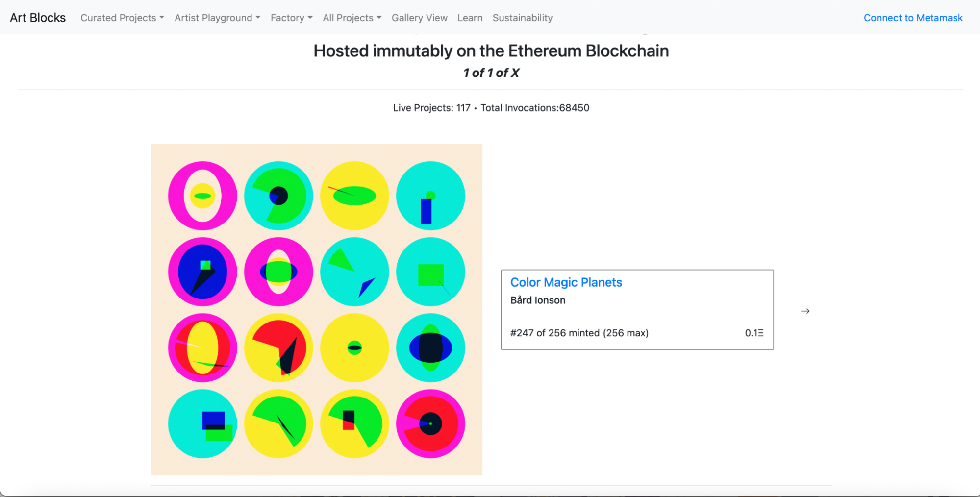Click the magenta planet with red disc

coord(430,424)
